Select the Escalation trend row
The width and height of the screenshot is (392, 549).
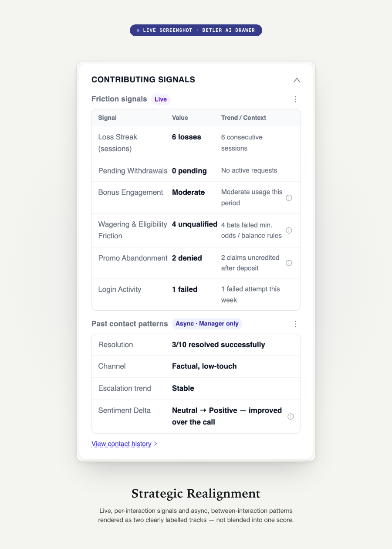[x=196, y=388]
